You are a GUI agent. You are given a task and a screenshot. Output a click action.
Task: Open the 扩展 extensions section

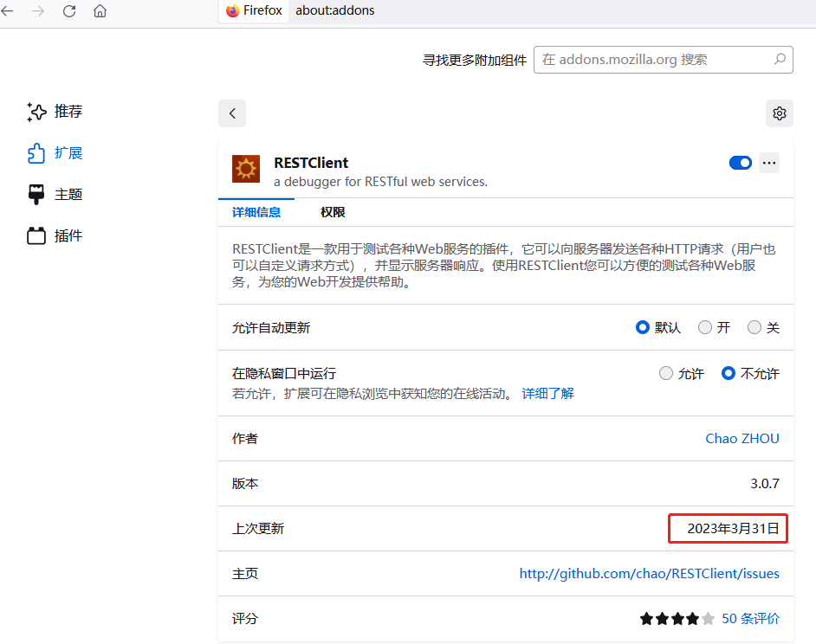[x=55, y=153]
